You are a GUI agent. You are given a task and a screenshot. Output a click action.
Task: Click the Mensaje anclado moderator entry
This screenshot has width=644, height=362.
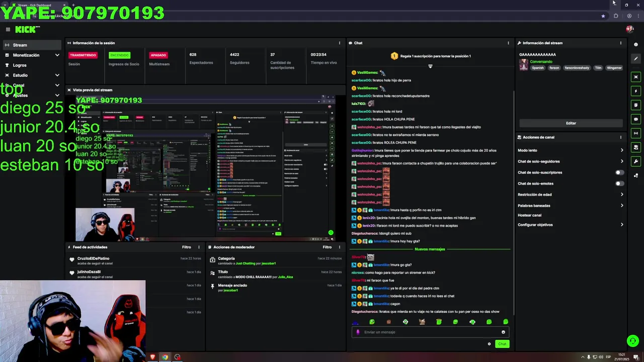[275, 288]
